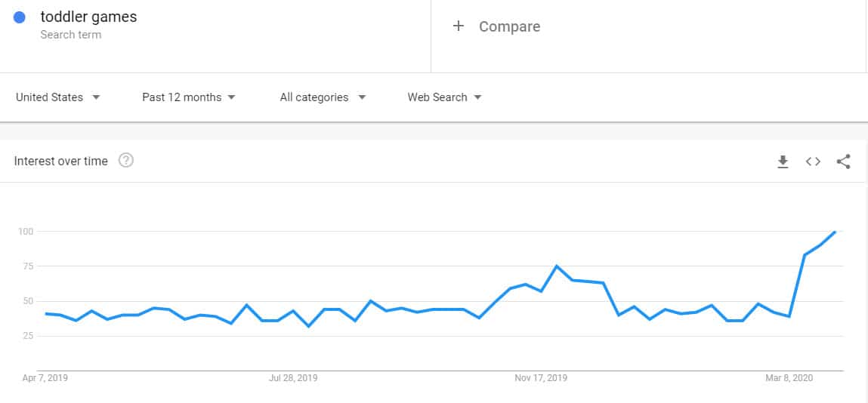Open help for Interest over time
Image resolution: width=868 pixels, height=403 pixels.
(x=126, y=161)
